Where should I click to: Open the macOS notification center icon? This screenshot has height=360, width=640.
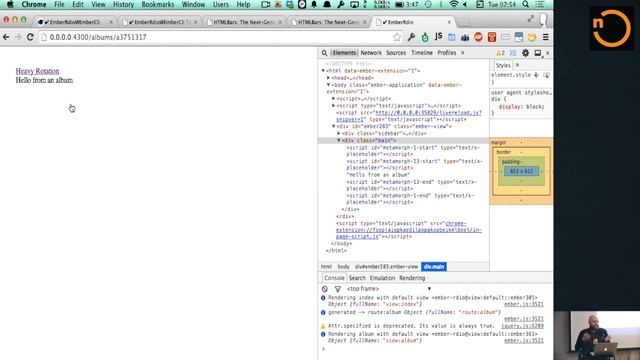click(540, 4)
